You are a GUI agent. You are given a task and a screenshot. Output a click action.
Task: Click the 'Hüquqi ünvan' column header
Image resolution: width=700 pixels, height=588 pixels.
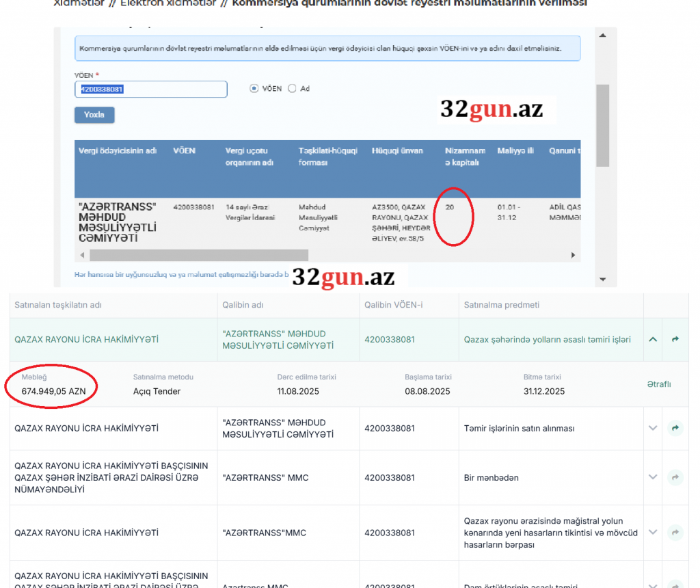click(397, 151)
